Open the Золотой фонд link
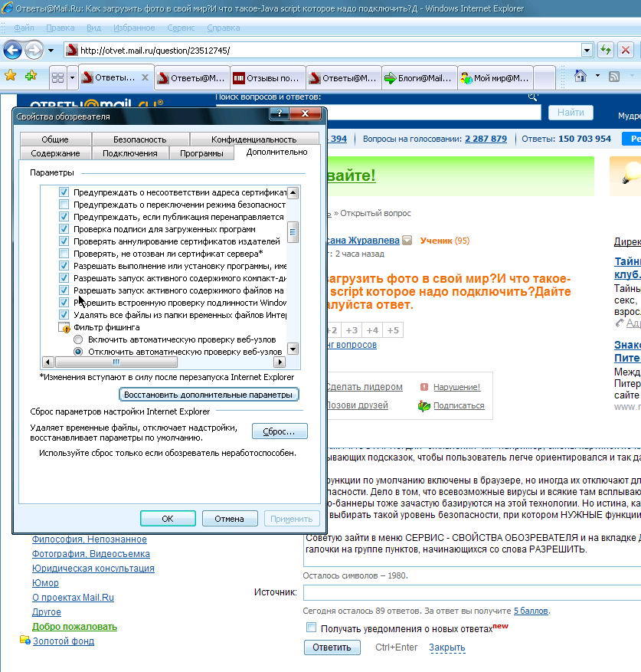641x672 pixels. tap(64, 641)
